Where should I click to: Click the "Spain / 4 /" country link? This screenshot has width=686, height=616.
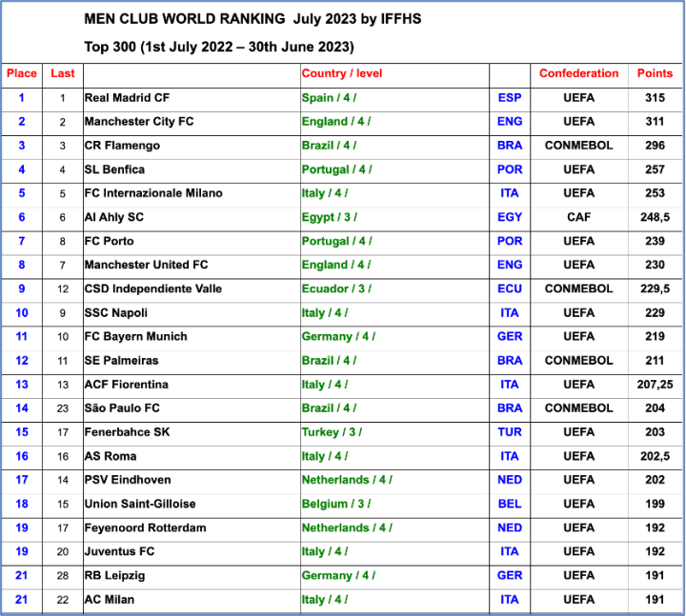point(329,97)
